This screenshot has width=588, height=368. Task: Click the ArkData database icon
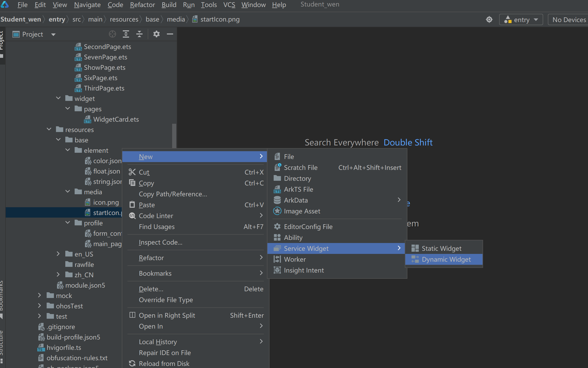coord(277,200)
